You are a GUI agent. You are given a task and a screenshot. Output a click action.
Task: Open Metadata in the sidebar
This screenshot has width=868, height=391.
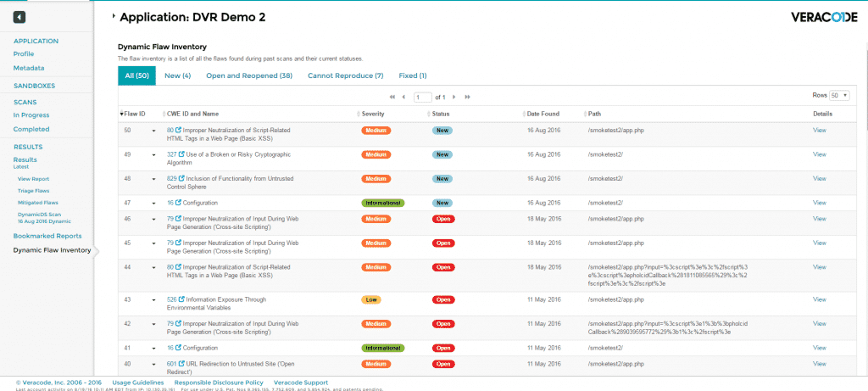point(29,68)
